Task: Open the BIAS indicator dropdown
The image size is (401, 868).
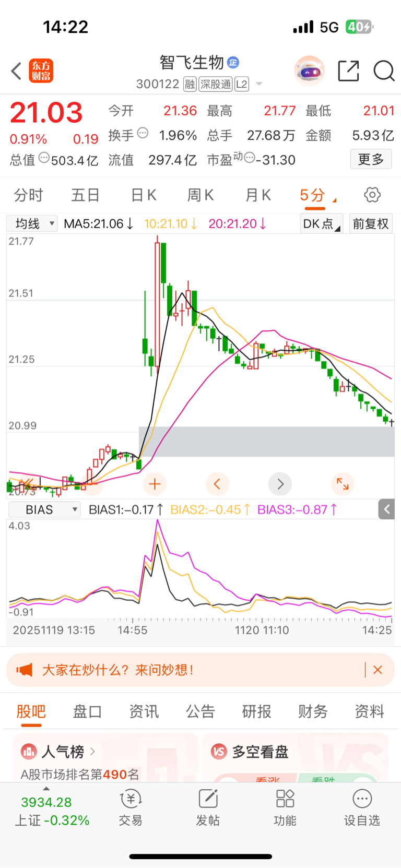Action: (44, 509)
